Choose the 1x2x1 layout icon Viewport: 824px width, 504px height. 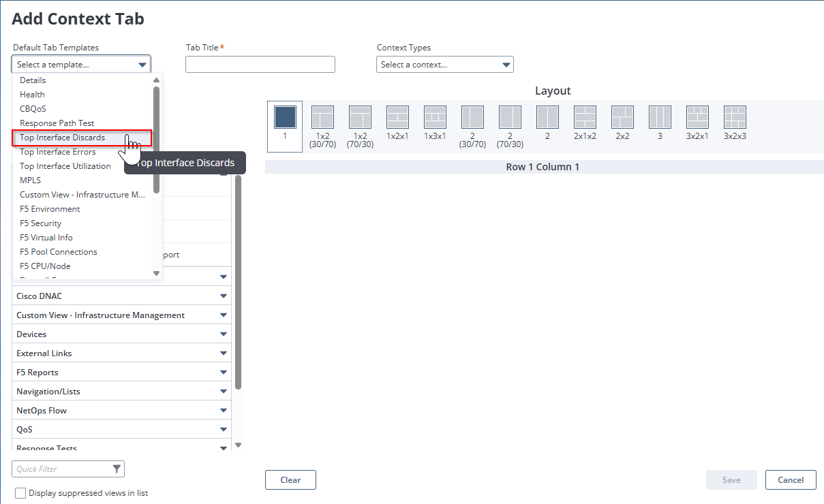pyautogui.click(x=397, y=117)
